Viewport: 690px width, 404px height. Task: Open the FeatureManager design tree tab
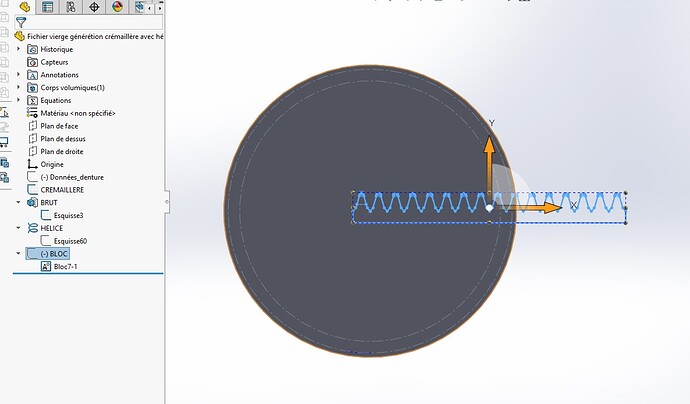25,7
